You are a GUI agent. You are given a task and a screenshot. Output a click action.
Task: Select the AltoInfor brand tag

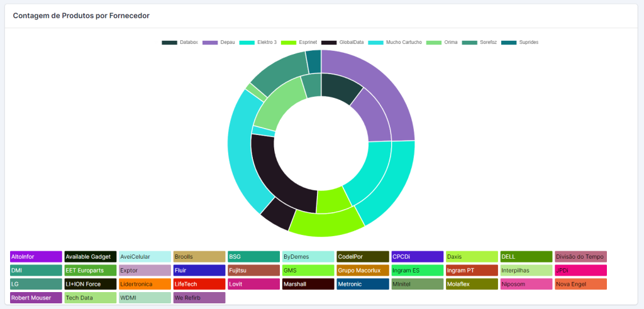[x=36, y=257]
